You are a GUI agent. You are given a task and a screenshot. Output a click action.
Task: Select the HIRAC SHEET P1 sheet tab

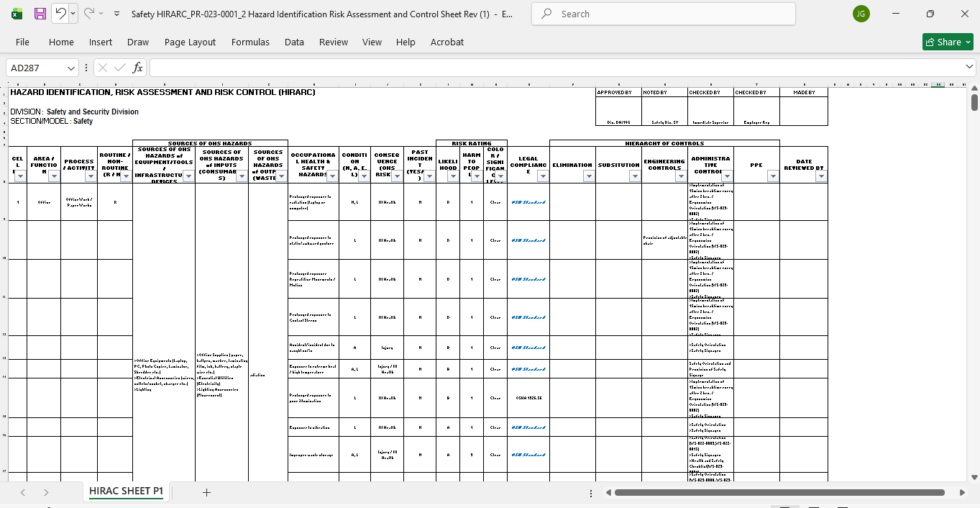pos(126,491)
